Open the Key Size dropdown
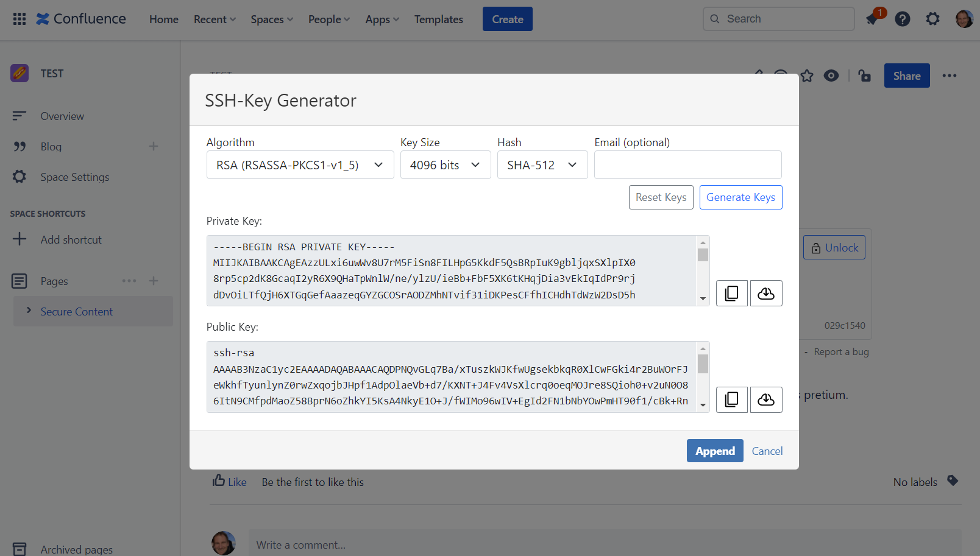The width and height of the screenshot is (980, 556). point(446,164)
